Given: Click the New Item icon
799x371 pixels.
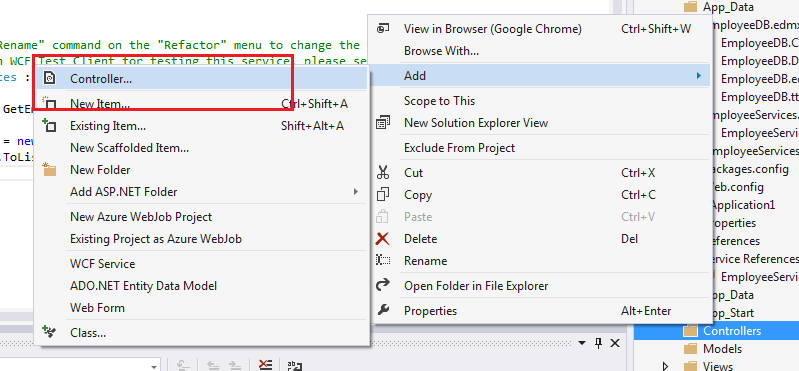Looking at the screenshot, I should pos(49,103).
